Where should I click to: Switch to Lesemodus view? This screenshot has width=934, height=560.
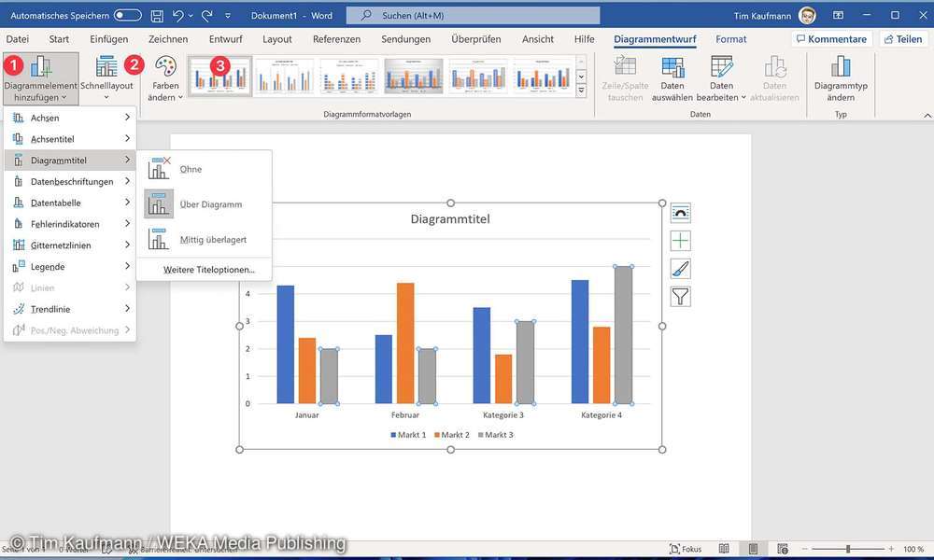click(724, 548)
